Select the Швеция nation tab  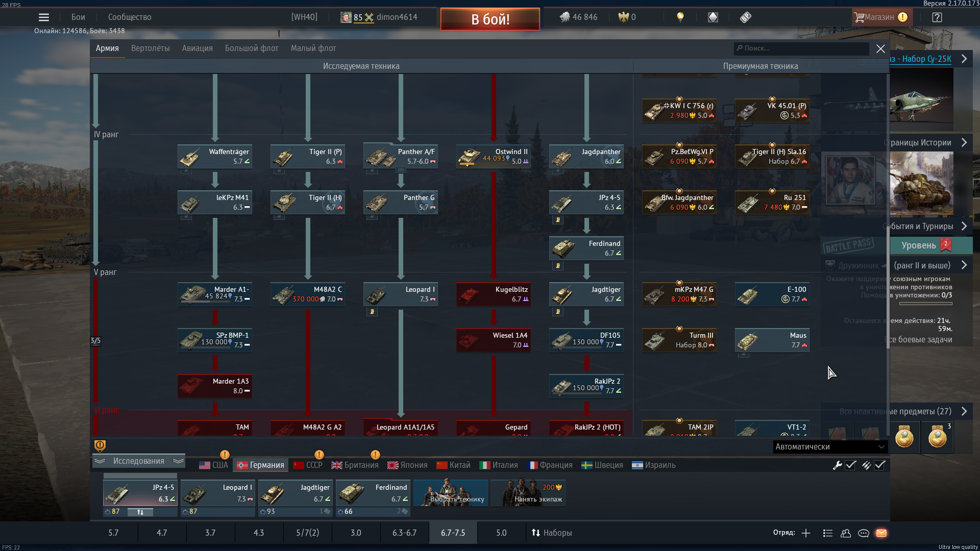pos(602,465)
